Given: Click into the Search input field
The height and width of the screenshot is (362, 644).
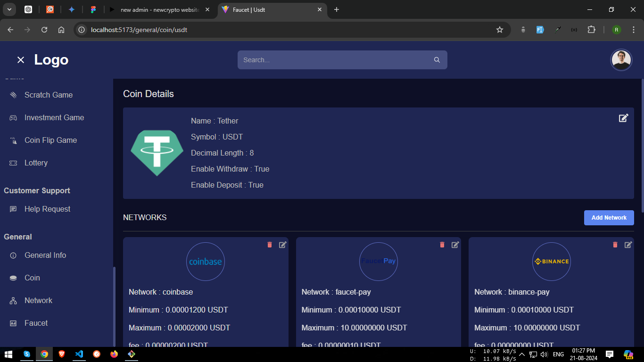Looking at the screenshot, I should (335, 60).
